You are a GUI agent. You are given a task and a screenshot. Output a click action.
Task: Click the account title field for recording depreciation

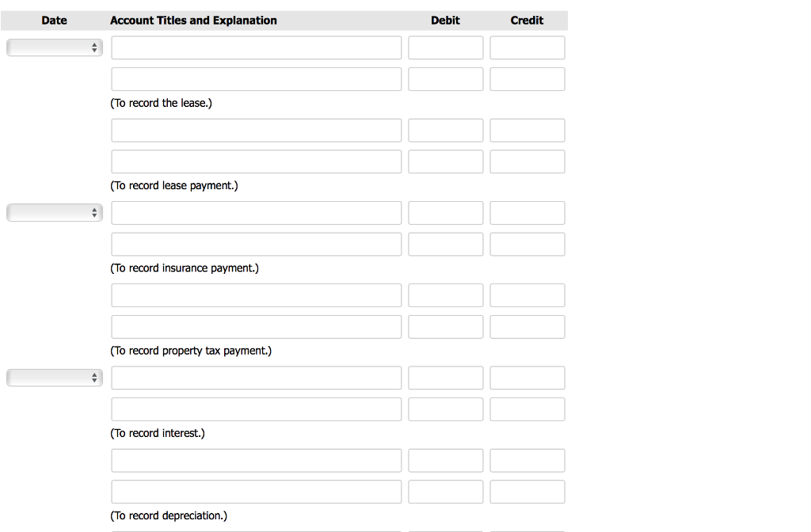tap(256, 460)
